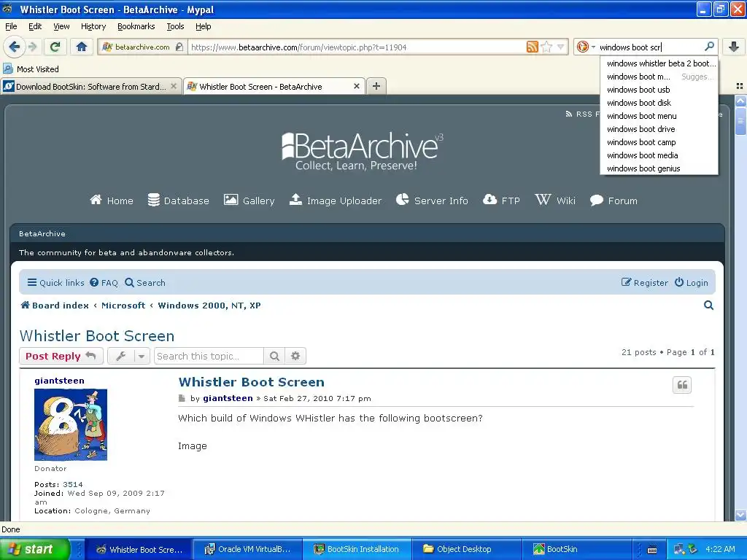Open the Home nav link

point(112,201)
